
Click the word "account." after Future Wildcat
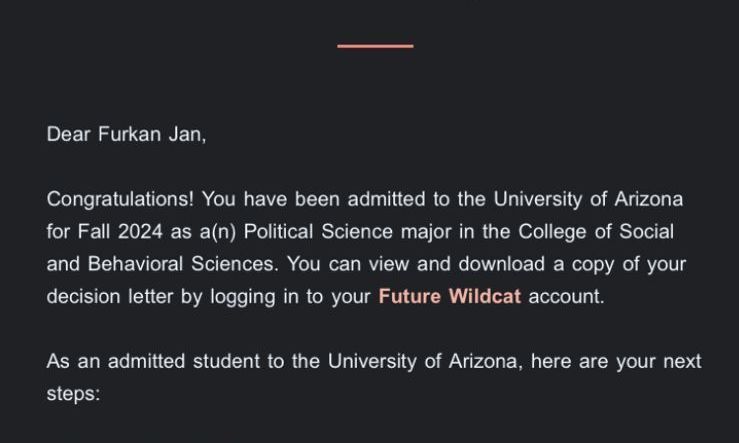point(566,298)
